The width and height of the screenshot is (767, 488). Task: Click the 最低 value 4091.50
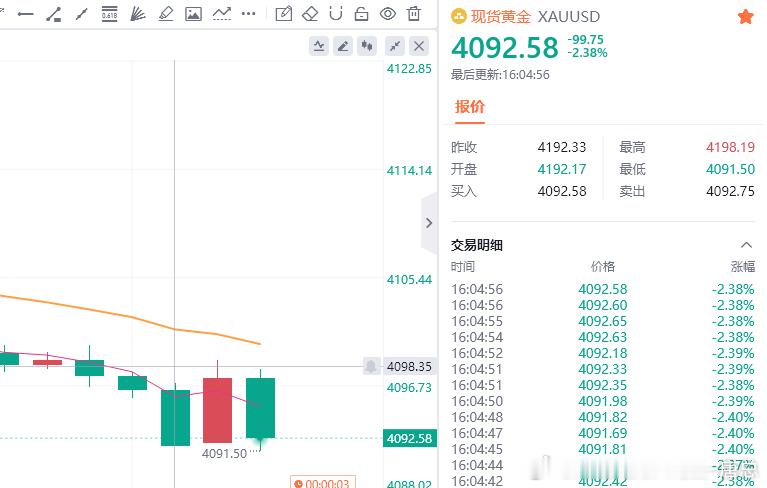point(730,169)
